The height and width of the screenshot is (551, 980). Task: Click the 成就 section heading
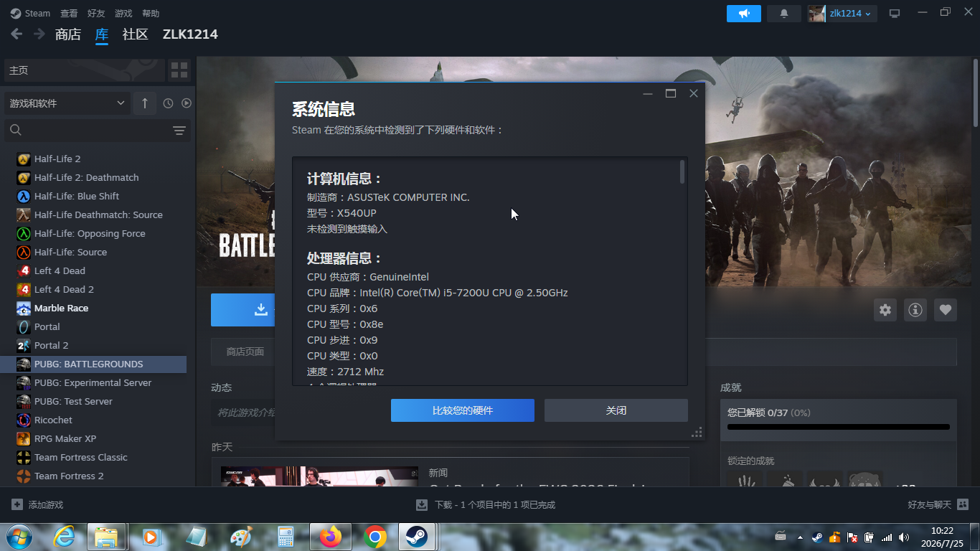(x=731, y=387)
